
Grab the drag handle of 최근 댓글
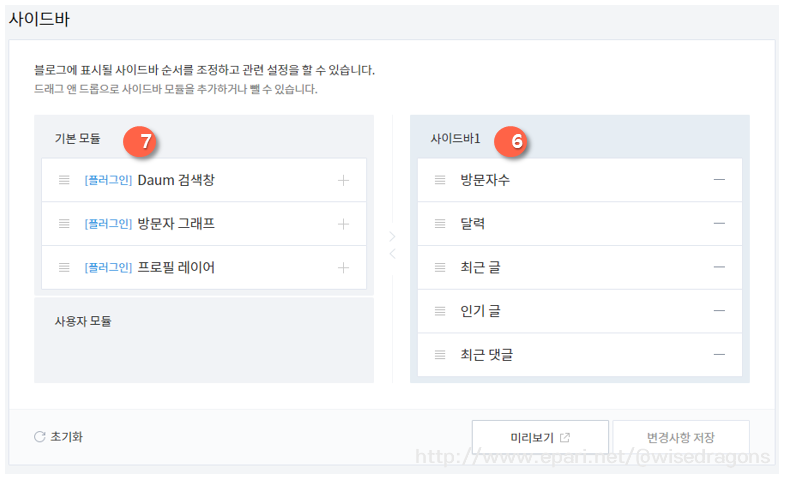tap(440, 354)
